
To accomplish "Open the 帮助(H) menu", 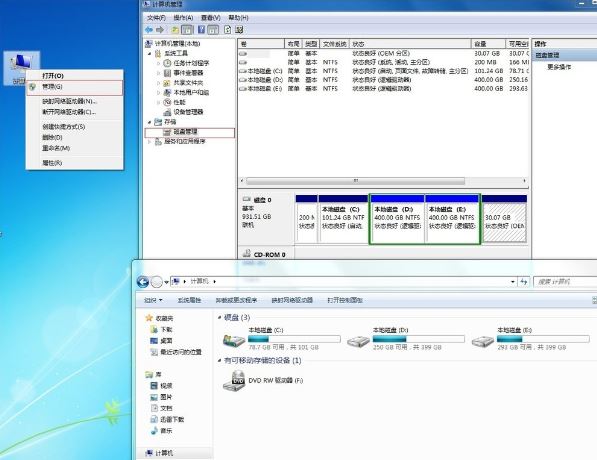I will coord(238,18).
